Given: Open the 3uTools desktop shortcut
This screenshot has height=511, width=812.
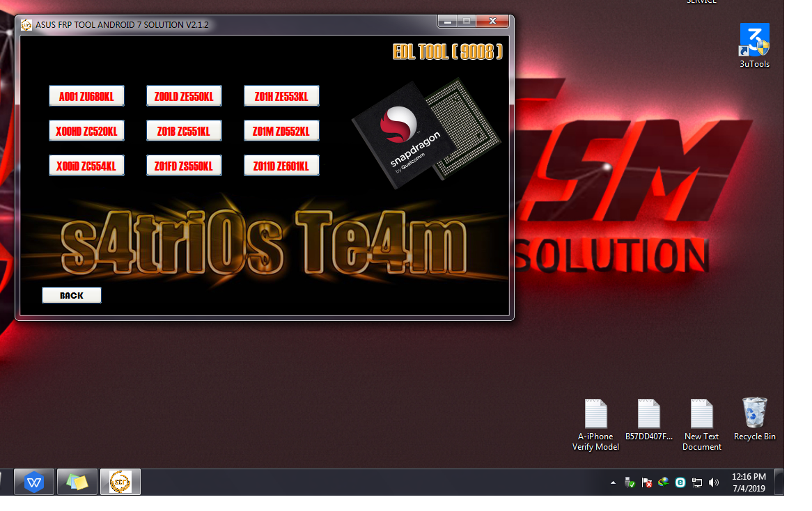Looking at the screenshot, I should (754, 46).
